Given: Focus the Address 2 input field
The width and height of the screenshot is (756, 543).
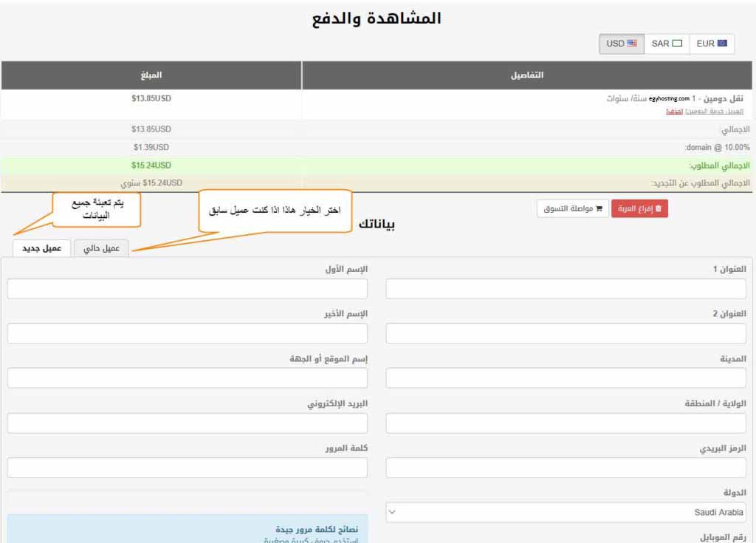Looking at the screenshot, I should point(566,333).
